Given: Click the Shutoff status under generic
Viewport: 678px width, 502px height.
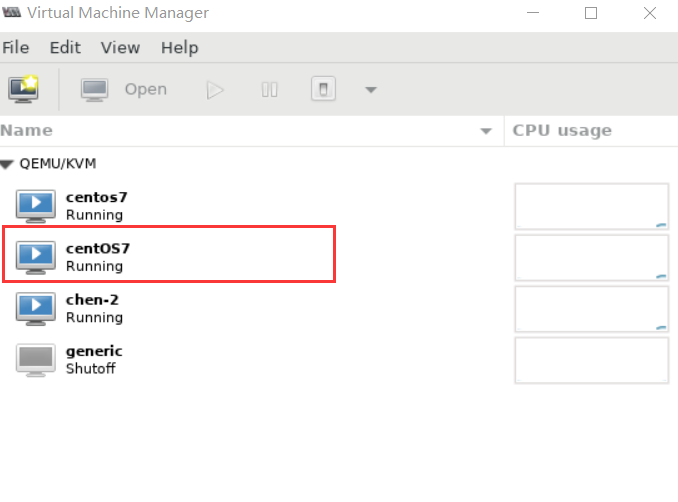Looking at the screenshot, I should point(91,368).
